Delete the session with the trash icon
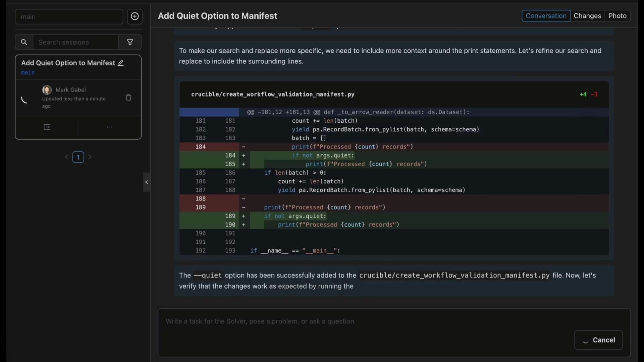The height and width of the screenshot is (362, 644). (x=129, y=98)
